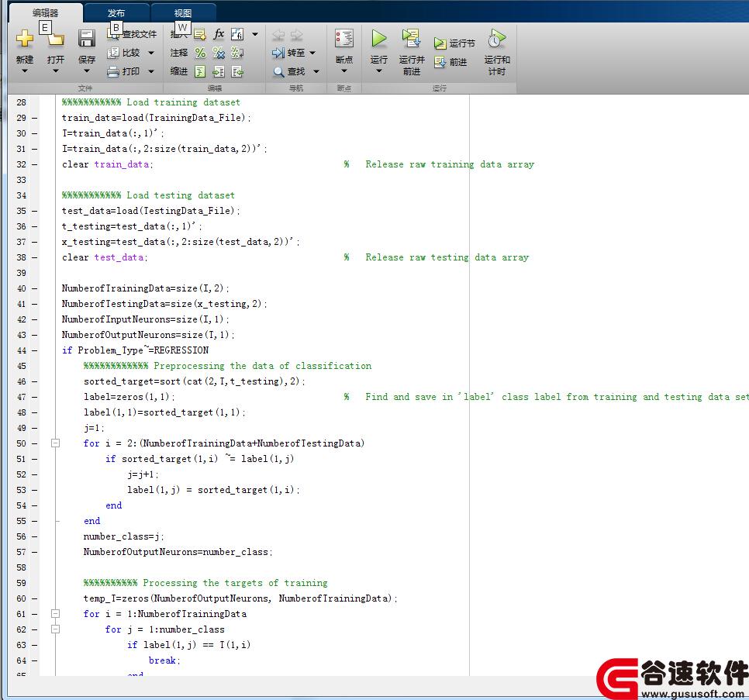Click Run and Time (运行和计时) icon

497,38
